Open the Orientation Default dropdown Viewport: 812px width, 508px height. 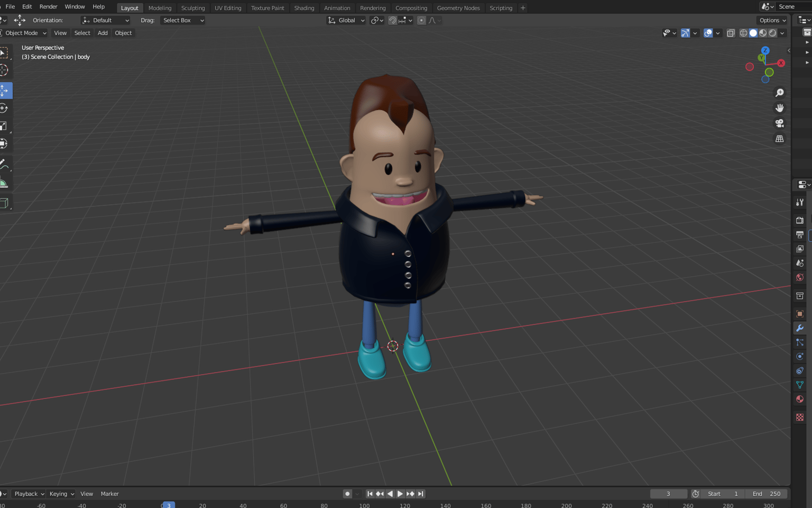106,20
